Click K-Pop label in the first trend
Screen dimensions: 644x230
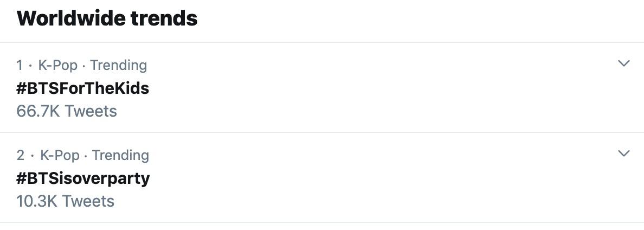click(x=58, y=66)
